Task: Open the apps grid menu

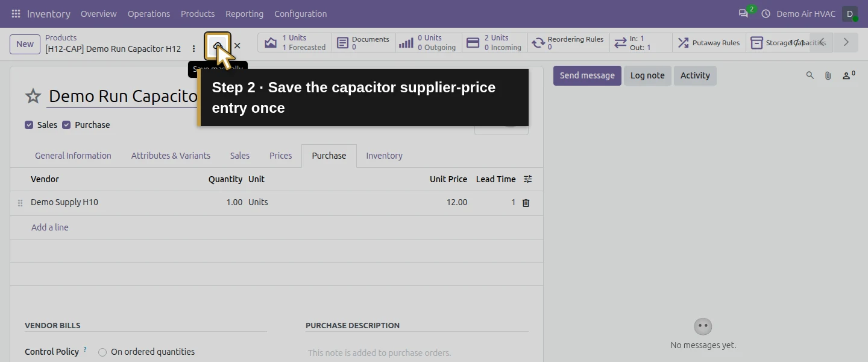Action: pyautogui.click(x=16, y=13)
